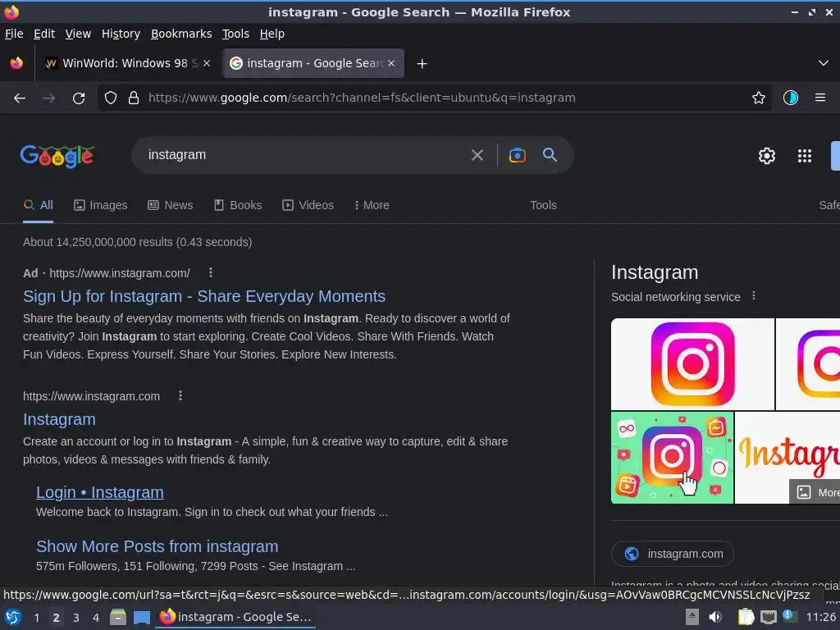Open the Tools menu in menu bar

click(235, 34)
